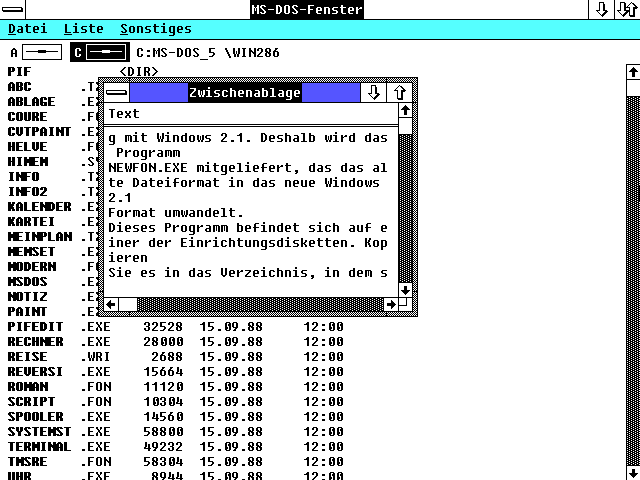Select TMSRE .FON file
This screenshot has width=640, height=480.
[176, 462]
